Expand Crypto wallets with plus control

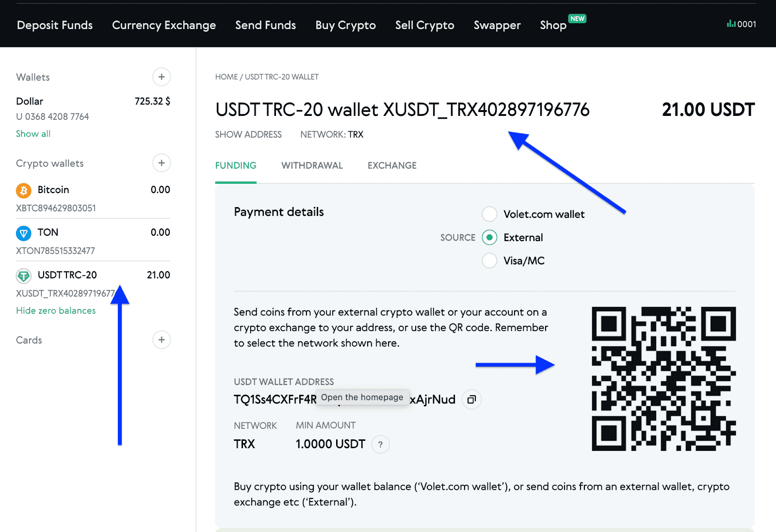tap(162, 163)
